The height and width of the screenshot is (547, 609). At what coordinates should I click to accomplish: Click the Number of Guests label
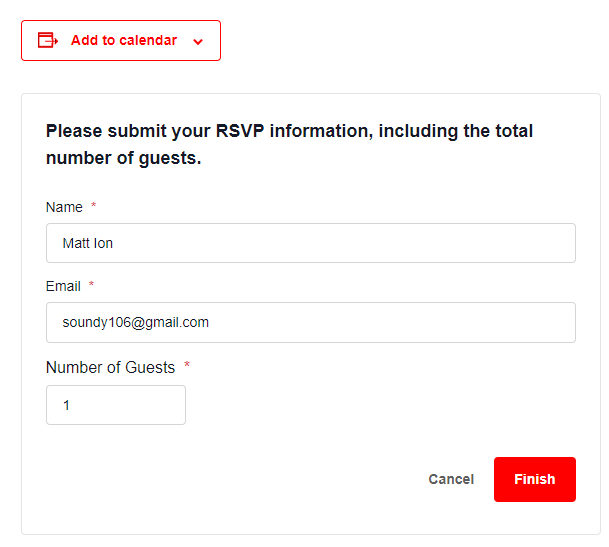[110, 367]
